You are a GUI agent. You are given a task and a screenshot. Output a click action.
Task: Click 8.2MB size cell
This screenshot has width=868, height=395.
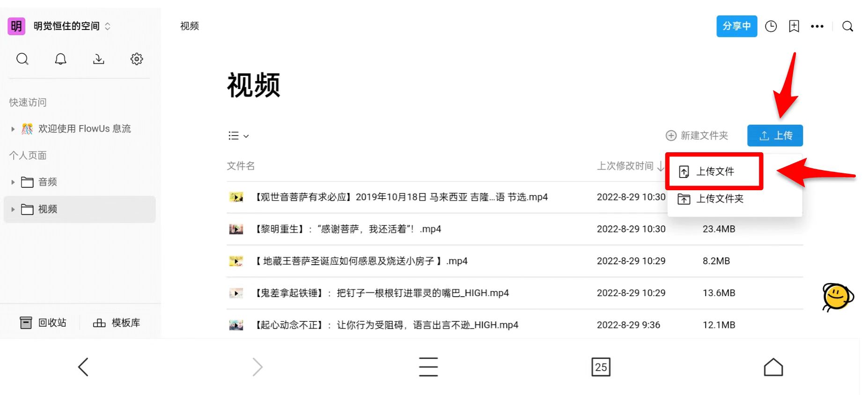coord(716,261)
